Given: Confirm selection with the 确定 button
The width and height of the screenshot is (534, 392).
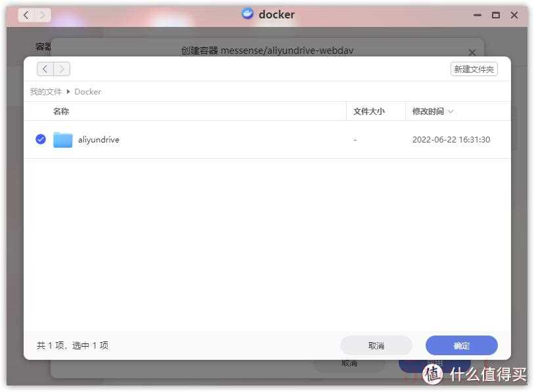Looking at the screenshot, I should coord(462,345).
